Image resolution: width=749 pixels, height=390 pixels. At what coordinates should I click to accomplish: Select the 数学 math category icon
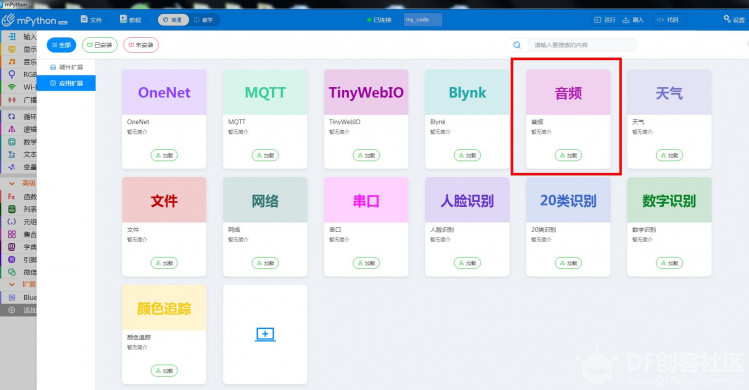[x=12, y=142]
